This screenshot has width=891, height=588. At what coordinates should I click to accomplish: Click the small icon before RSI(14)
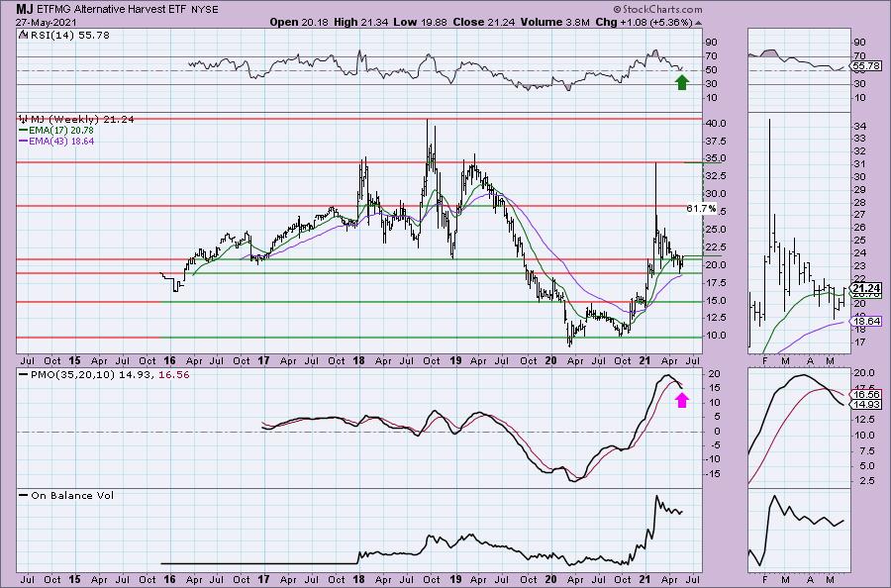click(23, 35)
